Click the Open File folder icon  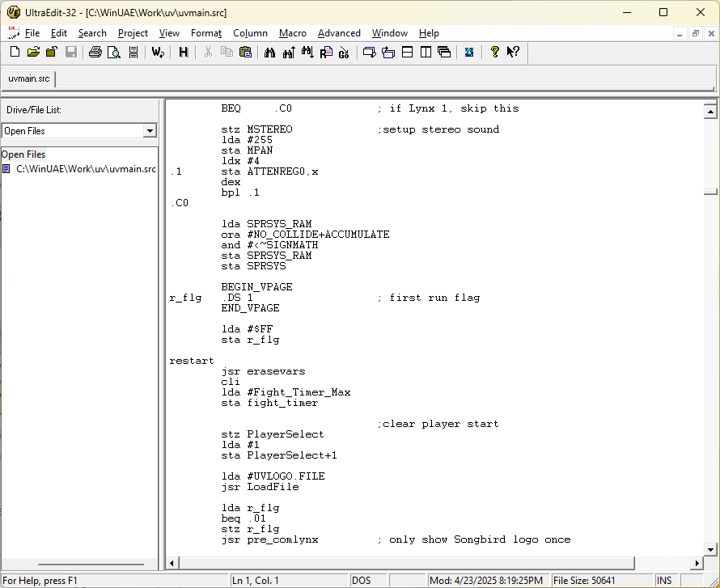pyautogui.click(x=33, y=52)
